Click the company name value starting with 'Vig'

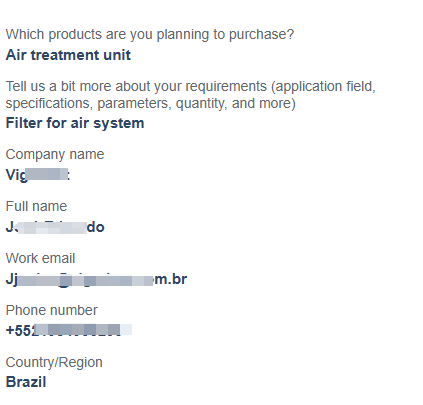tap(38, 175)
